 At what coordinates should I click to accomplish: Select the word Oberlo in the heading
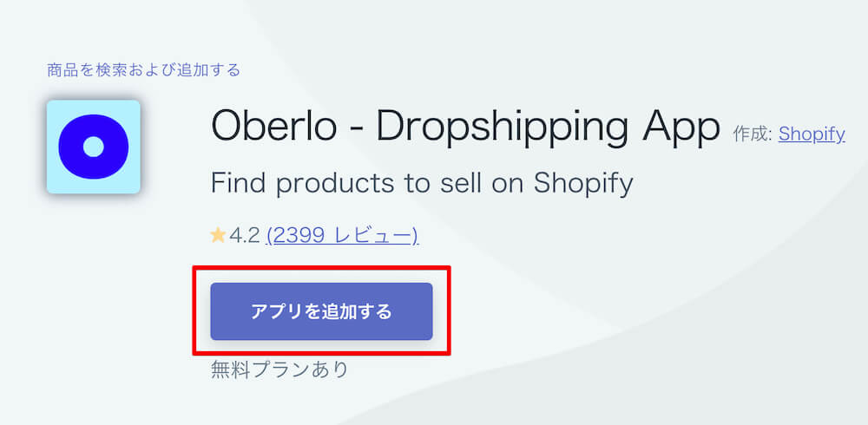(274, 126)
